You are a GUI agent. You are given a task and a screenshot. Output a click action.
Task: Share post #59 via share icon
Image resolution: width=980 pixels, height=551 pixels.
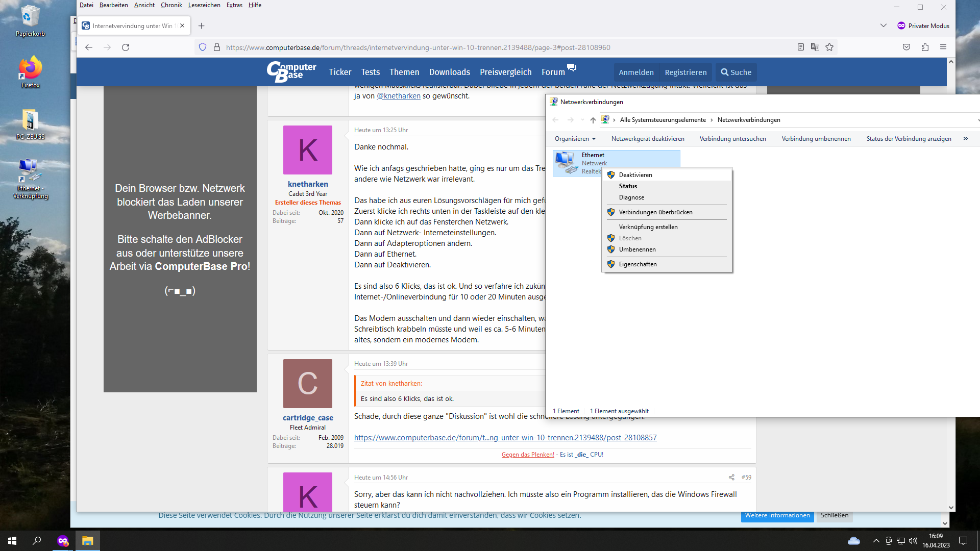tap(731, 478)
